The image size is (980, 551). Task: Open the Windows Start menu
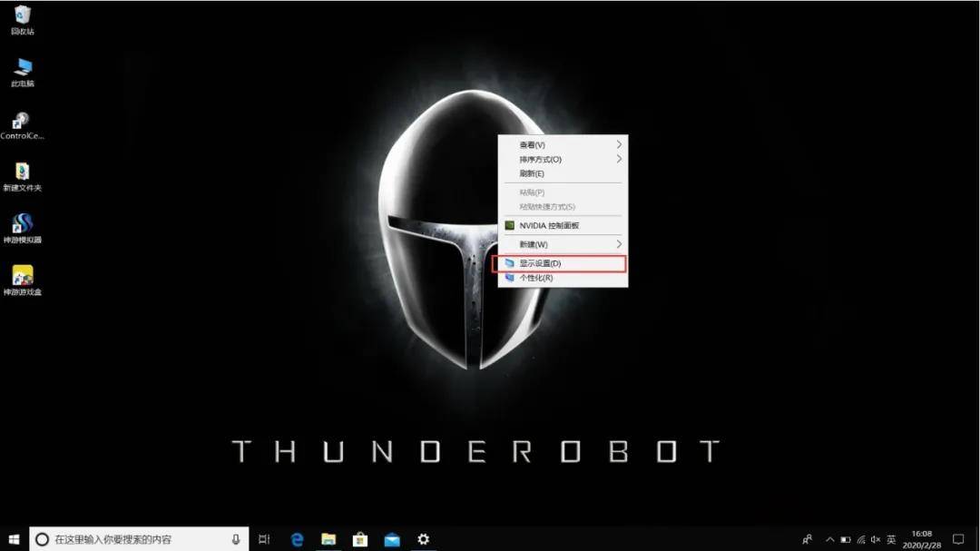click(x=14, y=539)
